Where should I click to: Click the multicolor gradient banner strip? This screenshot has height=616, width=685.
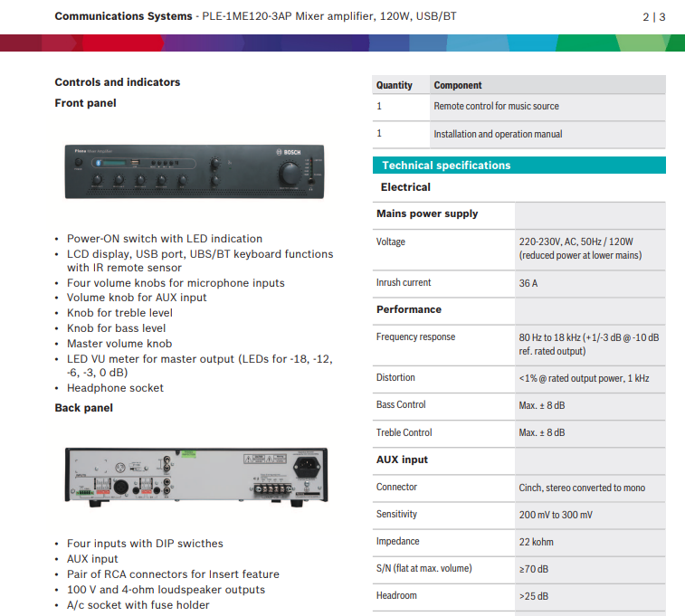pos(342,43)
